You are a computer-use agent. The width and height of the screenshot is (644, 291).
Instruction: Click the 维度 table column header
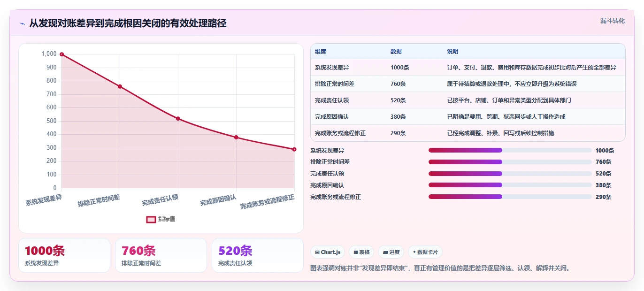[x=321, y=51]
